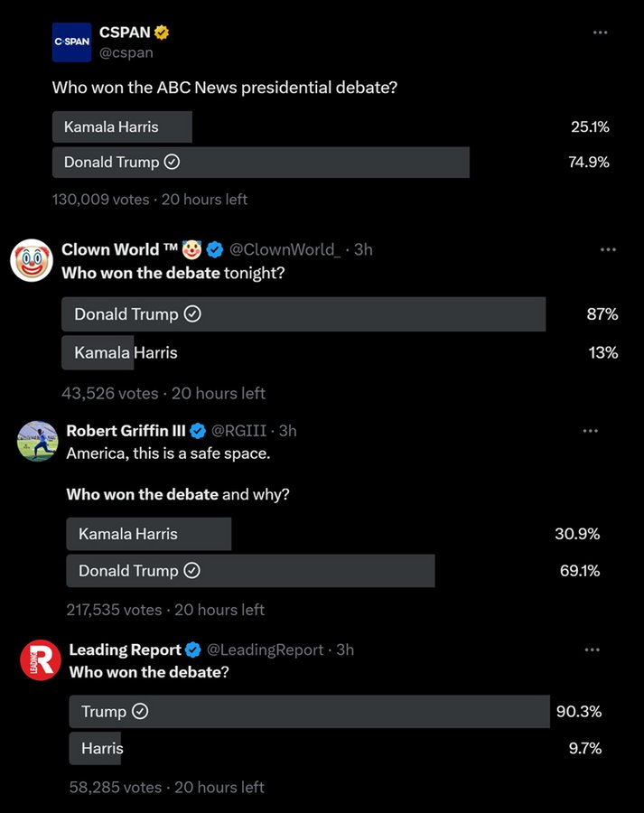The image size is (644, 813).
Task: Open more options on Leading Report post
Action: click(592, 649)
